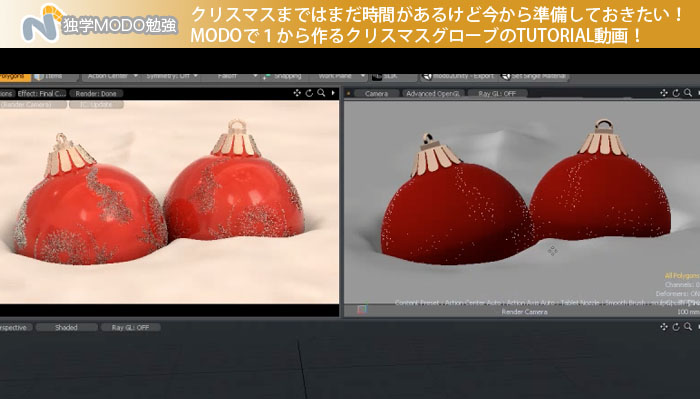Viewport: 700px width, 399px height.
Task: Click the rotate icon in render preview header
Action: coord(309,93)
